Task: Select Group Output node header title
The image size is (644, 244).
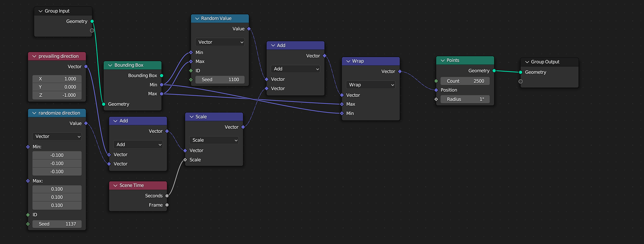Action: click(x=545, y=62)
